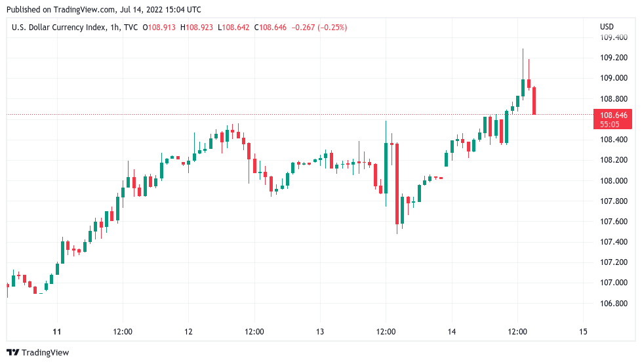The width and height of the screenshot is (642, 364).
Task: Click the 106.800 price axis label
Action: click(x=612, y=304)
